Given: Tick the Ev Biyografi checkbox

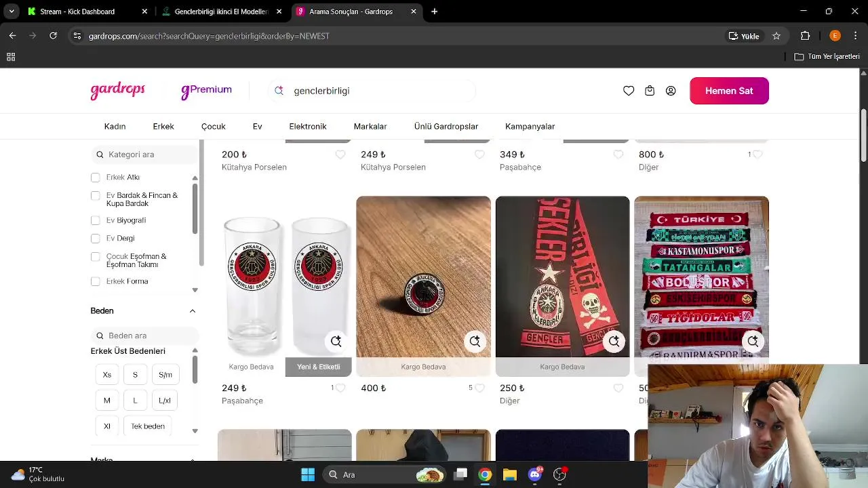Looking at the screenshot, I should tap(96, 220).
